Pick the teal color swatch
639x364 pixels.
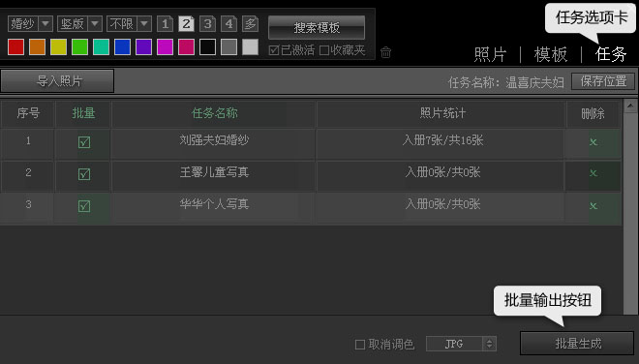(101, 46)
